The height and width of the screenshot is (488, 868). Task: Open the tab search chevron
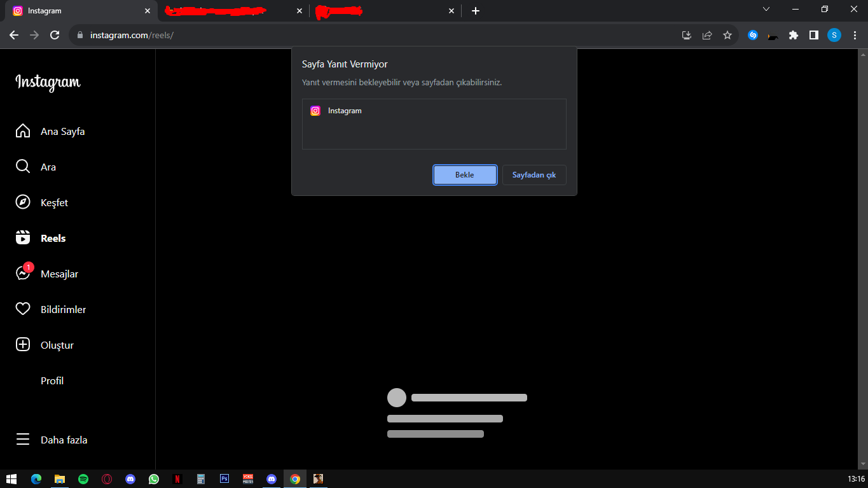pyautogui.click(x=766, y=10)
